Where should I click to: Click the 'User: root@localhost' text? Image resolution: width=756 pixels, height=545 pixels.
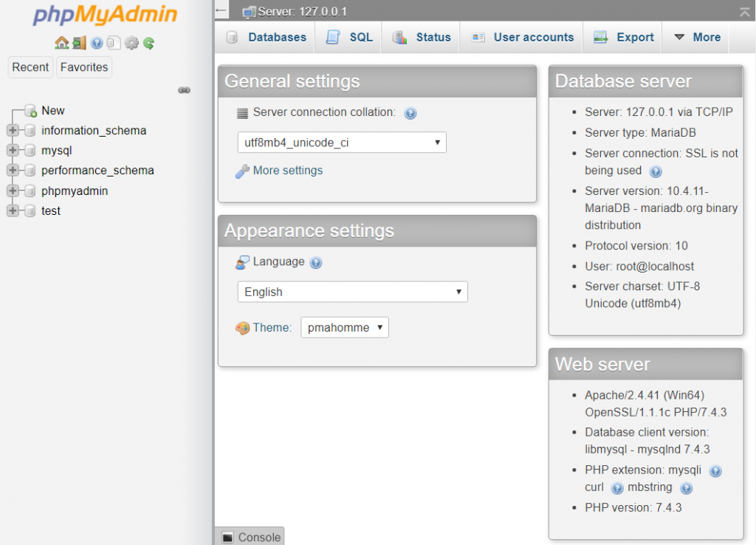pyautogui.click(x=639, y=267)
